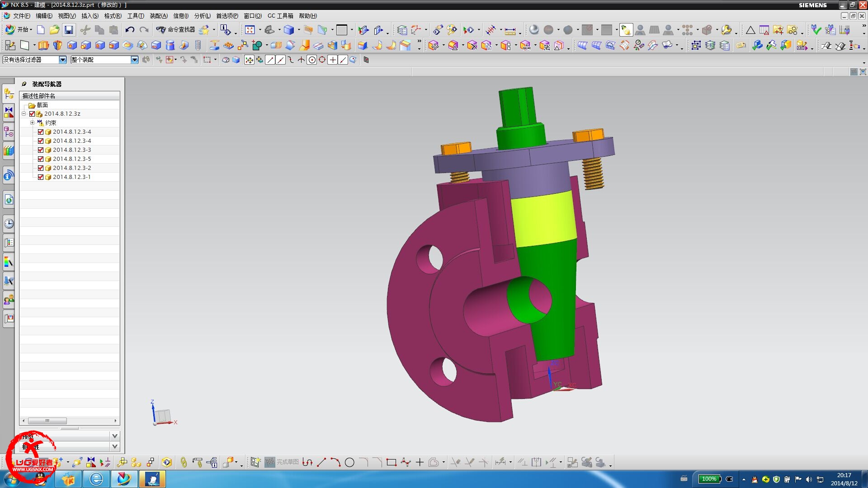This screenshot has height=488, width=868.
Task: Toggle checkbox for 2014.8.12.3-1
Action: pyautogui.click(x=41, y=177)
